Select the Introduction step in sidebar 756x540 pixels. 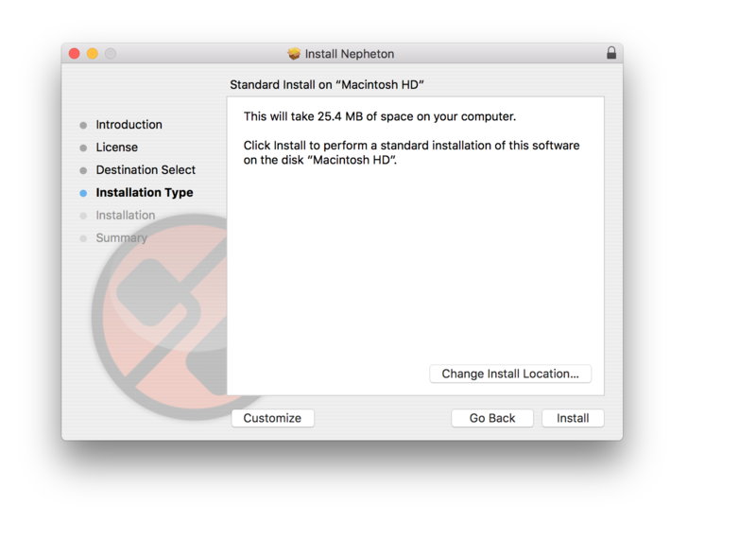pos(129,125)
